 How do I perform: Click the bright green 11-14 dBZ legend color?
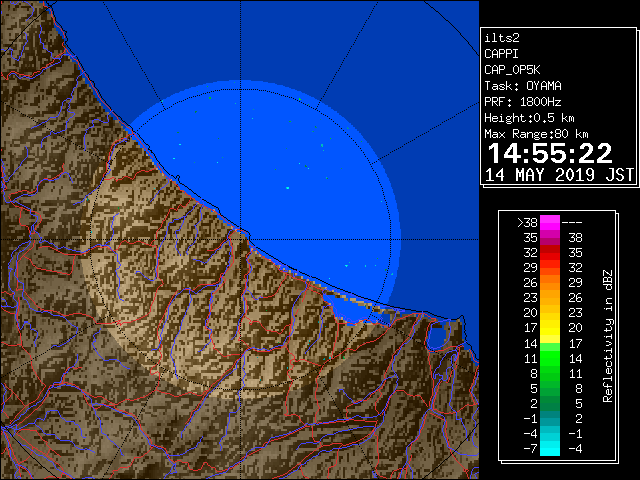[550, 358]
